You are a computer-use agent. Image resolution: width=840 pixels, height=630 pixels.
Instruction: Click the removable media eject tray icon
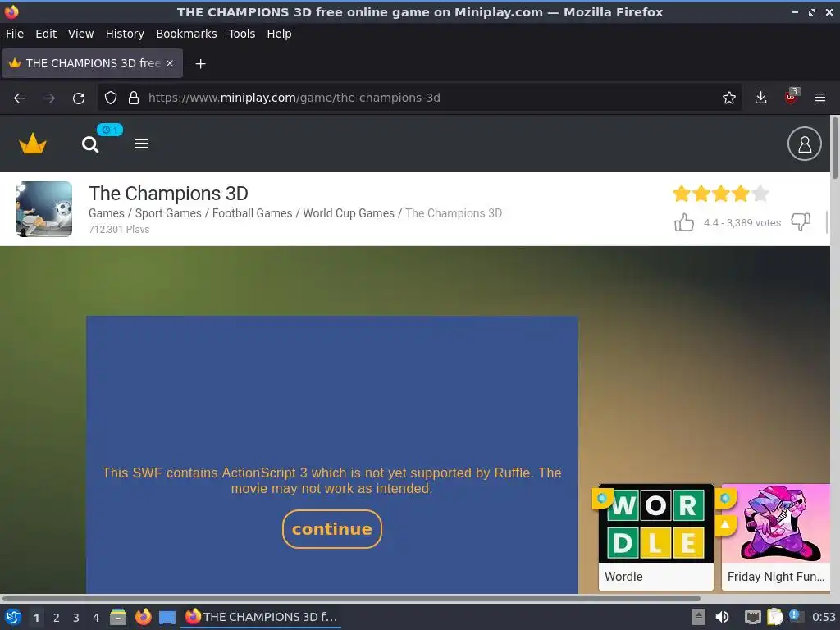[x=699, y=617]
